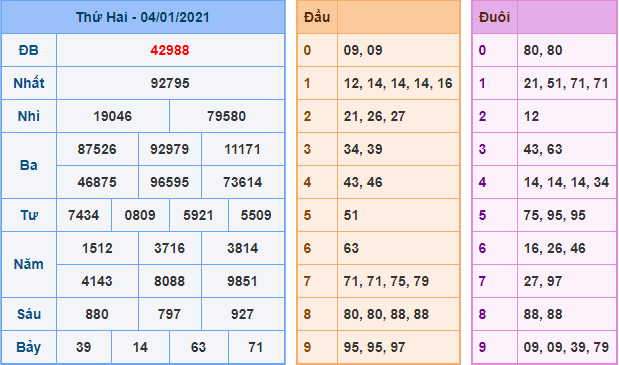Click the Đầu column header
Image resolution: width=619 pixels, height=365 pixels.
point(317,17)
